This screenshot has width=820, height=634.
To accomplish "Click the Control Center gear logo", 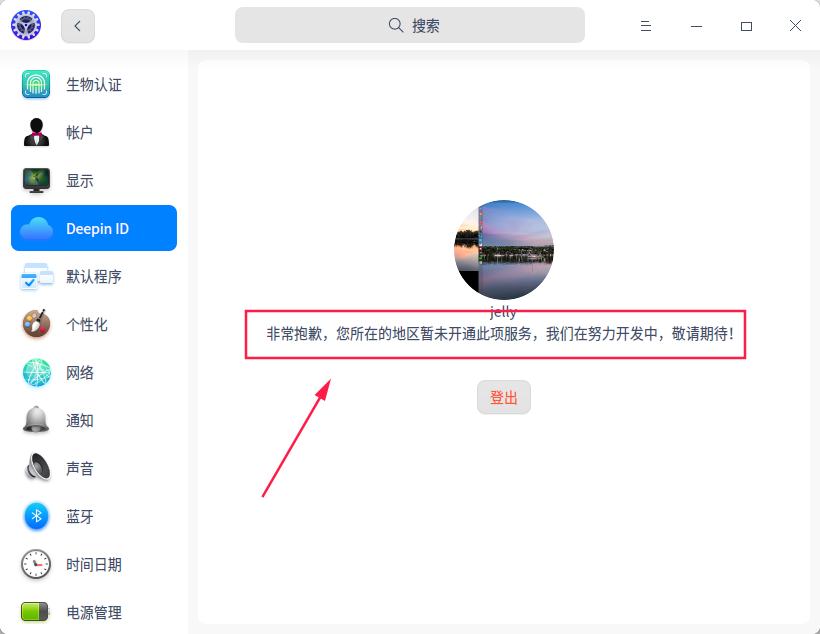I will pos(26,25).
